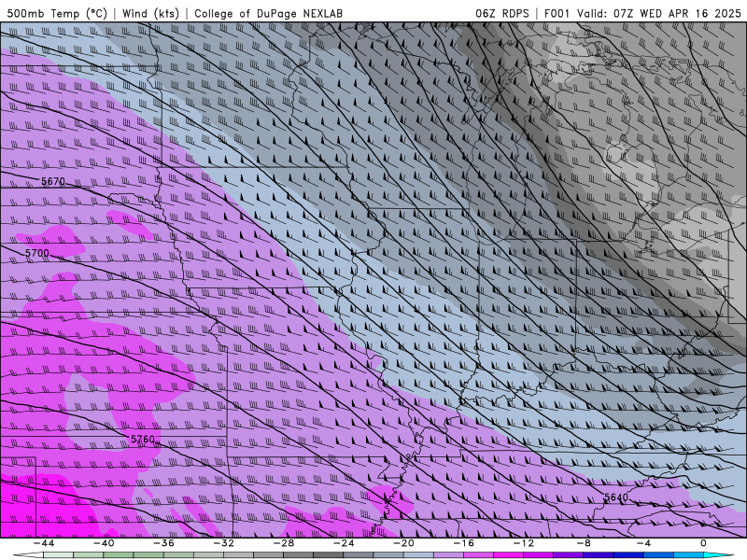The height and width of the screenshot is (560, 747).
Task: Click the -44 colorbar tick label
Action: [x=44, y=543]
